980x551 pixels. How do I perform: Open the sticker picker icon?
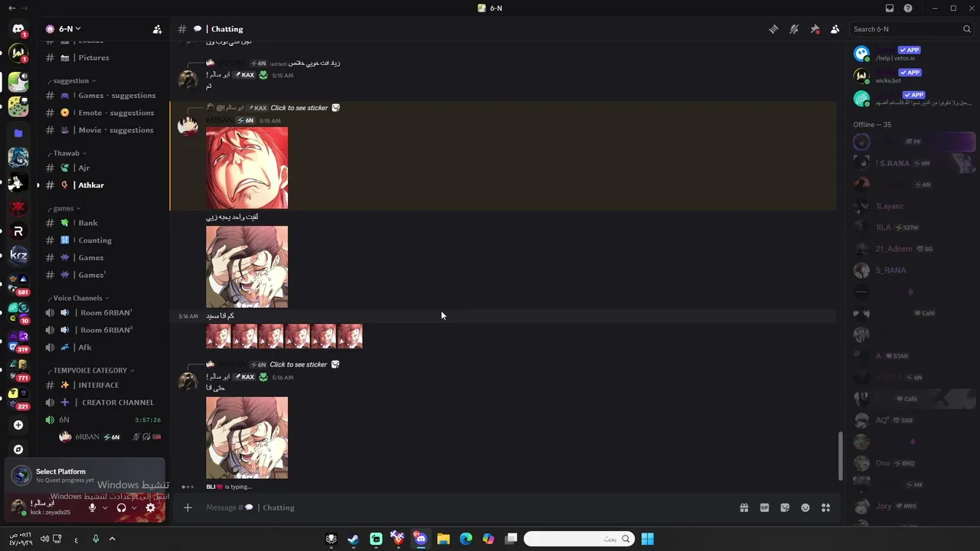click(785, 507)
